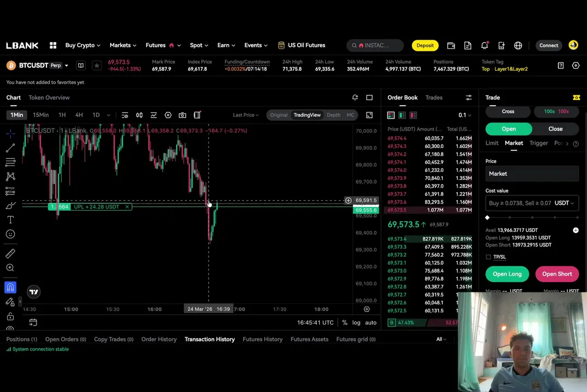Open the notifications bell in header

[x=485, y=45]
